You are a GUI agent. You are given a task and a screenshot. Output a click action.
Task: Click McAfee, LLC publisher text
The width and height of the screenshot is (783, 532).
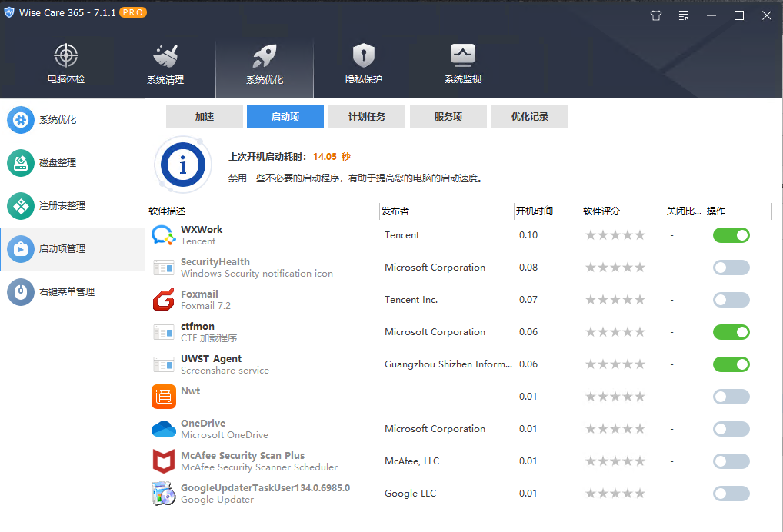[x=411, y=461]
